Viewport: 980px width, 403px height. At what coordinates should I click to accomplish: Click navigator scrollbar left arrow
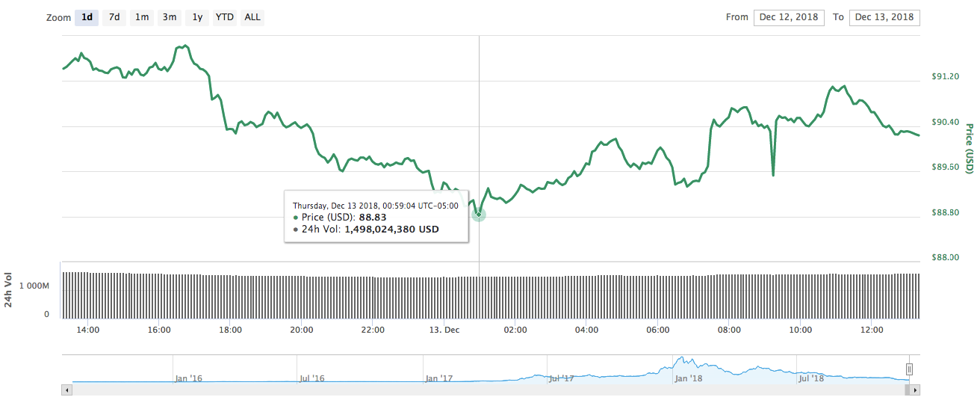coord(66,390)
